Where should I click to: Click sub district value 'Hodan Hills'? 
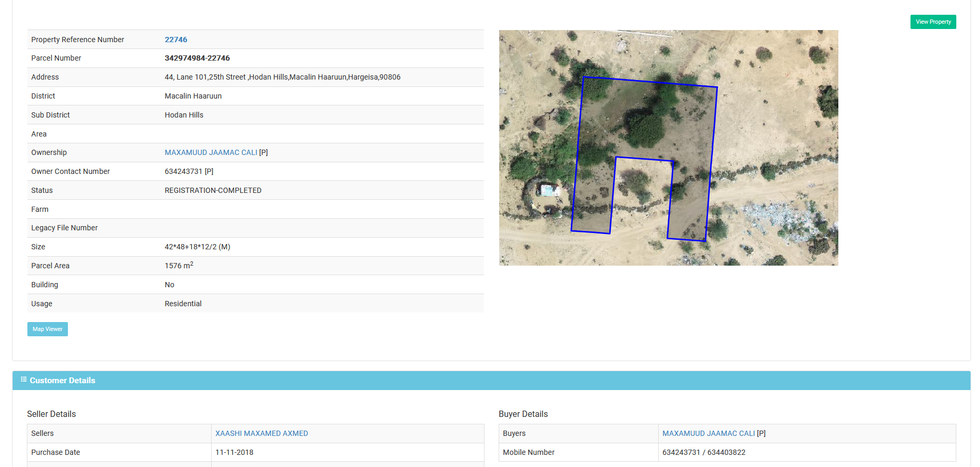[184, 115]
